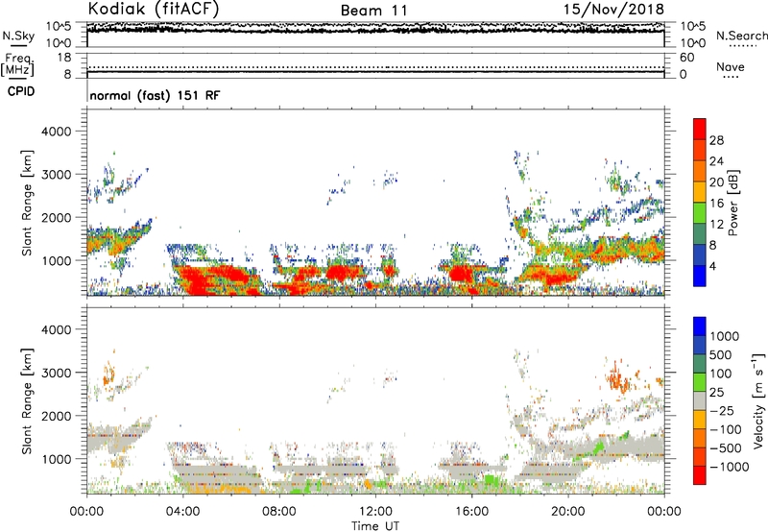The image size is (768, 532).
Task: Click the 28 label on the Power colorbar
Action: pyautogui.click(x=716, y=140)
